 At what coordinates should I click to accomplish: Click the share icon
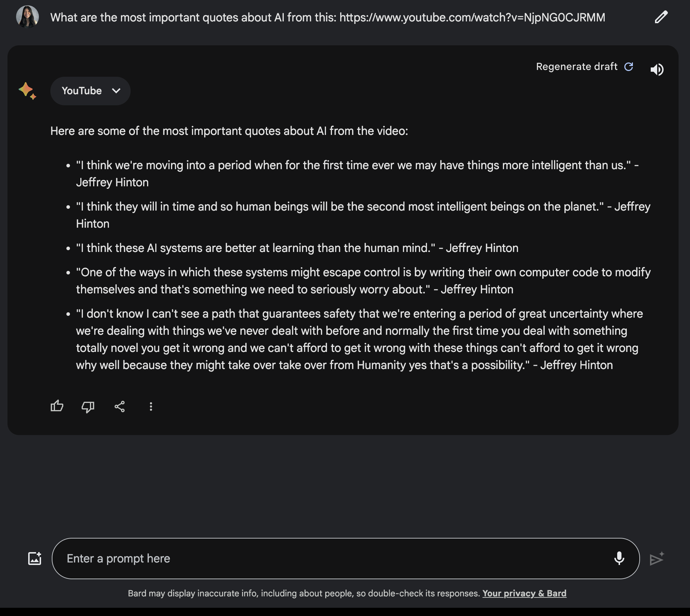tap(119, 407)
